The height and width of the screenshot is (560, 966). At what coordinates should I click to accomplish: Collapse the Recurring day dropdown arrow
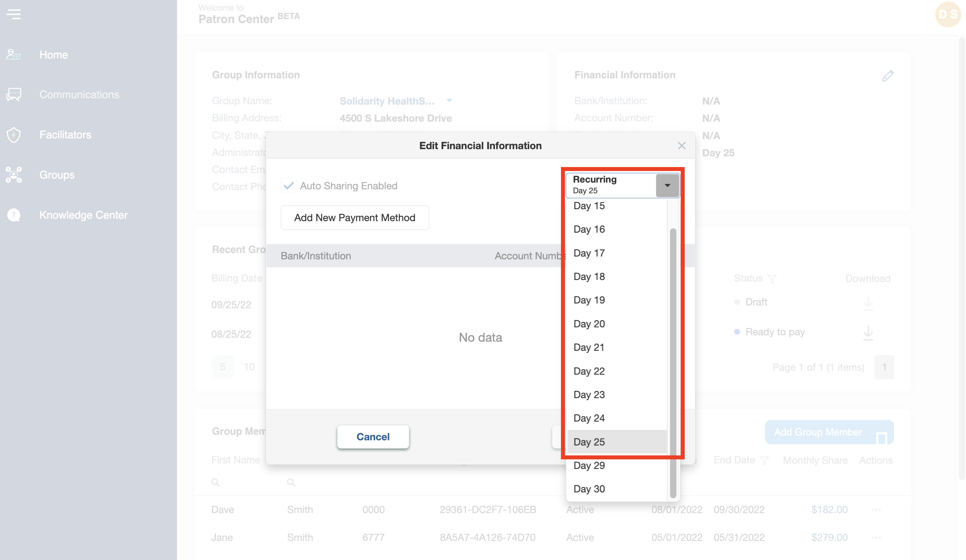coord(667,185)
